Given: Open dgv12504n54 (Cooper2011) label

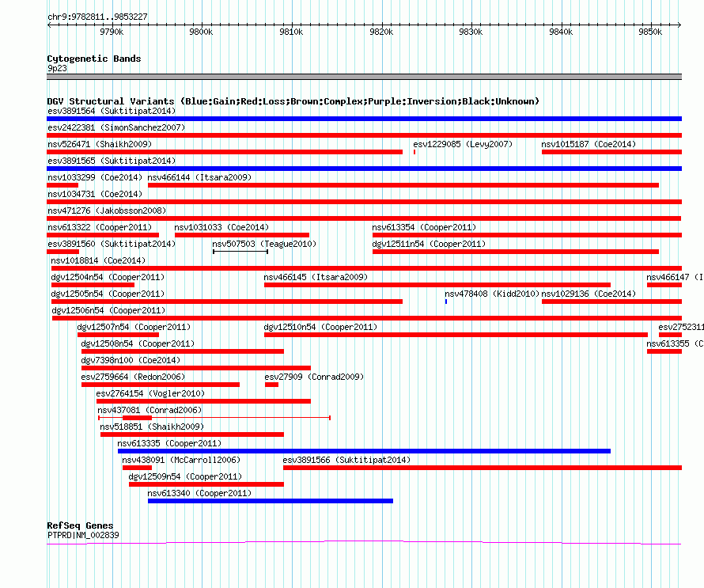Looking at the screenshot, I should 108,277.
